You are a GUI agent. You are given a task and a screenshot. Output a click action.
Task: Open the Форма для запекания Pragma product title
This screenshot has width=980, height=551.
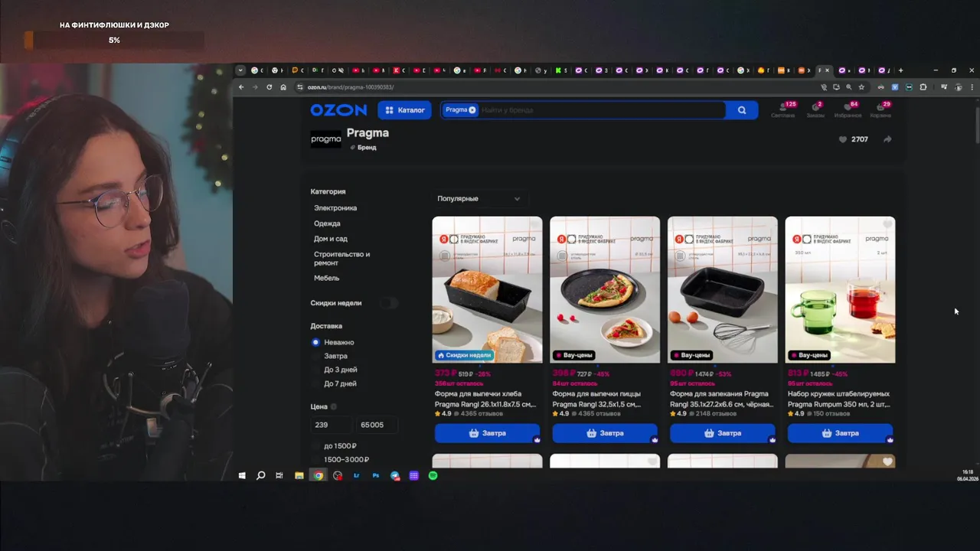coord(722,399)
